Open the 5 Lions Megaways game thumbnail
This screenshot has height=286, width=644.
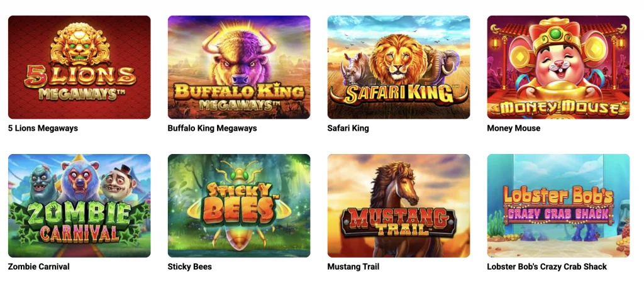pos(79,67)
